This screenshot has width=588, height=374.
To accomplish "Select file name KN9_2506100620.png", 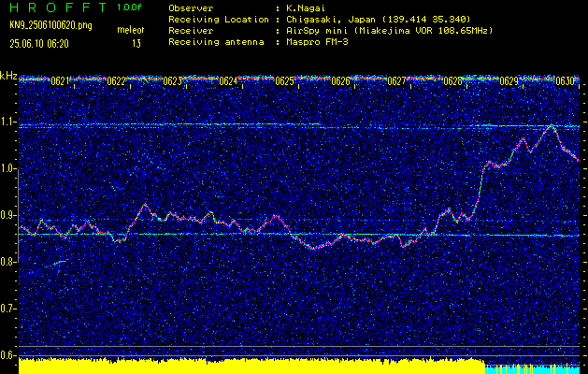I will tap(50, 25).
